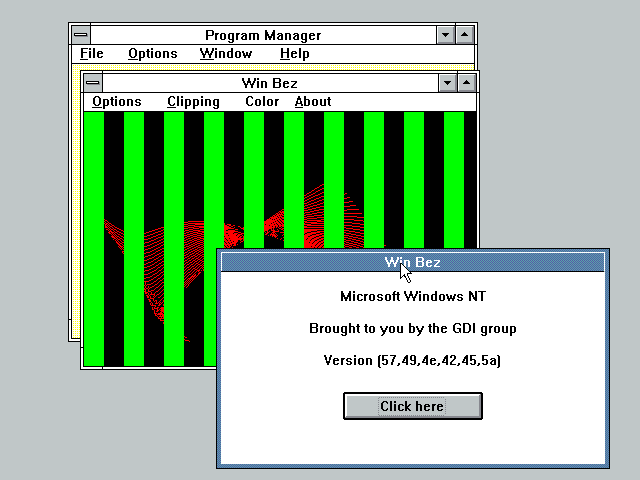Click the Win Bez window title bar
This screenshot has width=640, height=480.
[x=270, y=83]
